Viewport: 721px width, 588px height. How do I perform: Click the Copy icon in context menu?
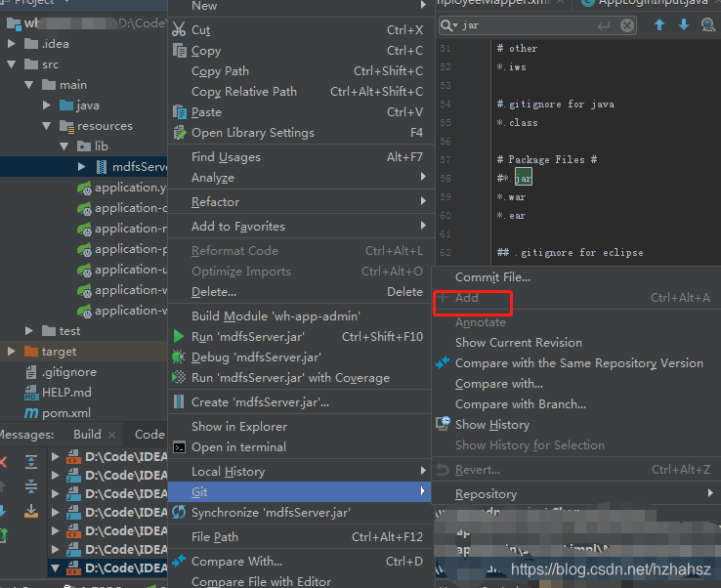(x=179, y=50)
